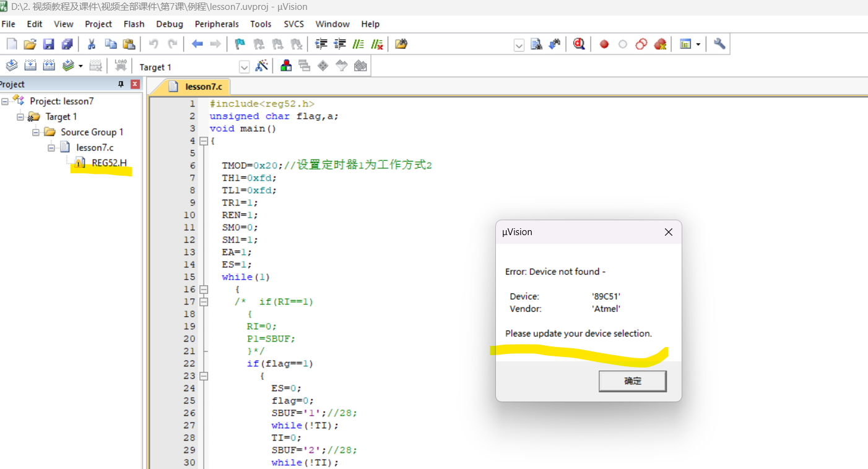Create a new file with toolbar icon
Screen dimensions: 868x469
[x=12, y=44]
